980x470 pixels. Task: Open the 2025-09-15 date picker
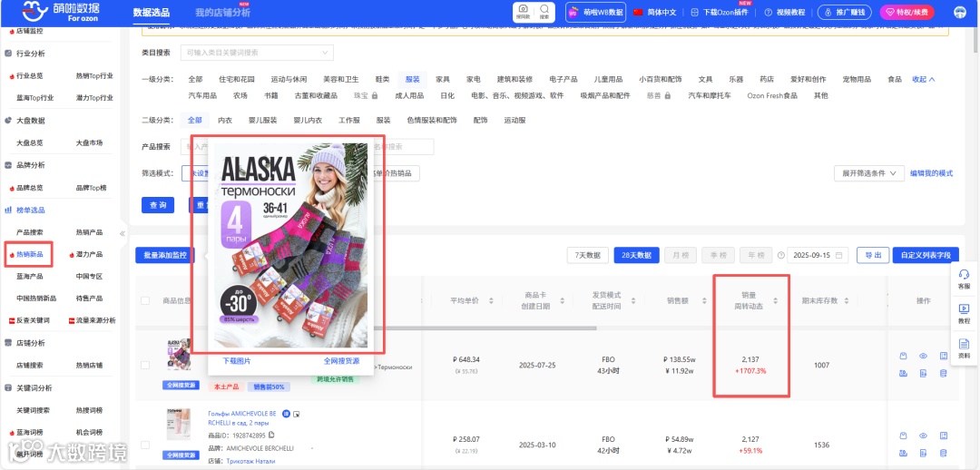pyautogui.click(x=818, y=255)
